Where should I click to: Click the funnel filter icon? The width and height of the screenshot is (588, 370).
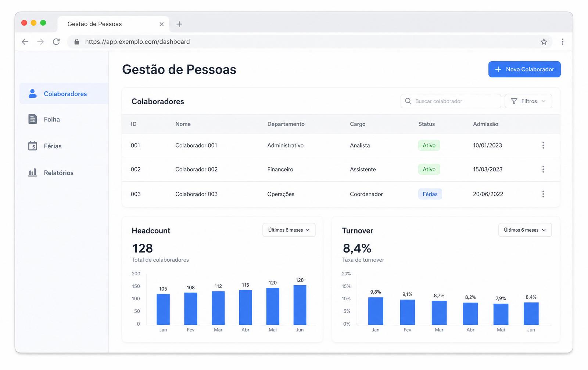pos(514,101)
